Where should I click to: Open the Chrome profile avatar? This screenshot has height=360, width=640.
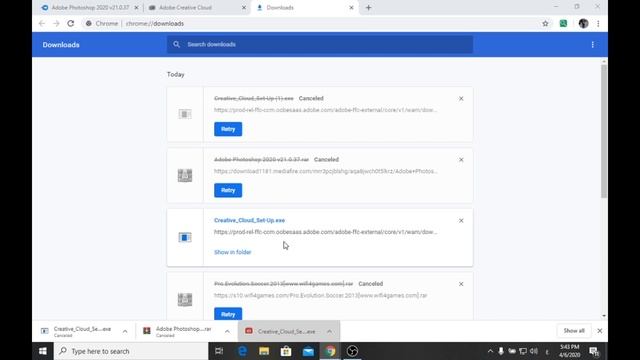(x=583, y=24)
